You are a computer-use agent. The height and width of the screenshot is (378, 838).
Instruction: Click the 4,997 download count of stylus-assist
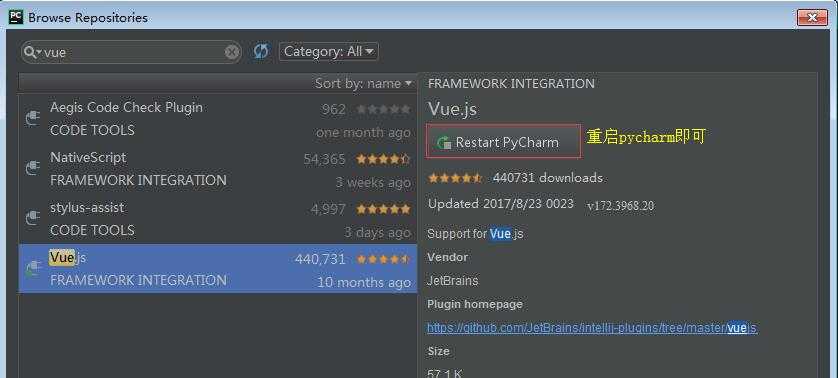pos(328,209)
